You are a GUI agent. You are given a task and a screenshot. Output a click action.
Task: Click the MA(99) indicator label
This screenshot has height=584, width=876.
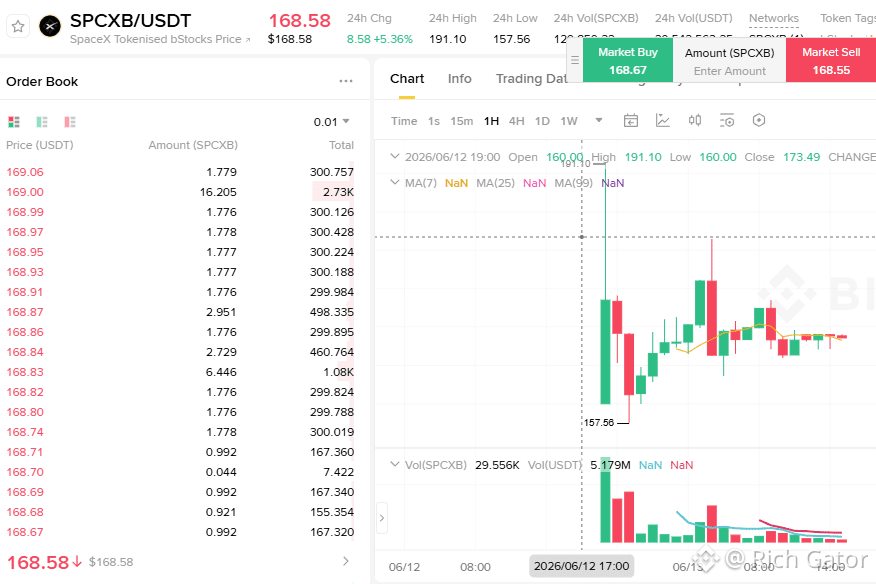point(573,183)
